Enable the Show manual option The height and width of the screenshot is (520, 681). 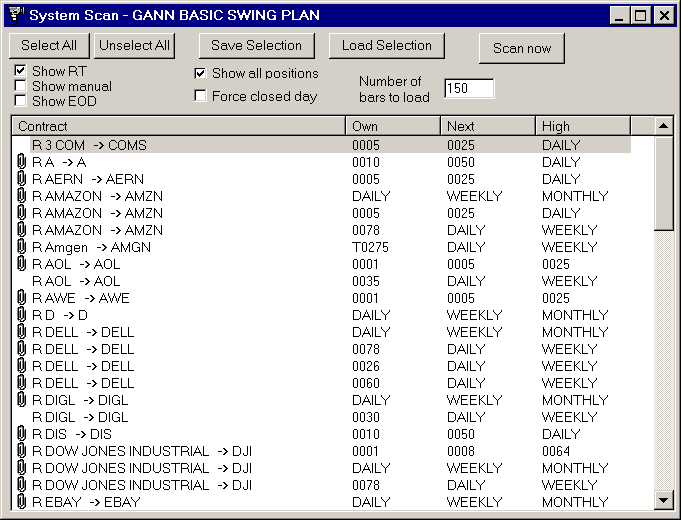point(21,86)
